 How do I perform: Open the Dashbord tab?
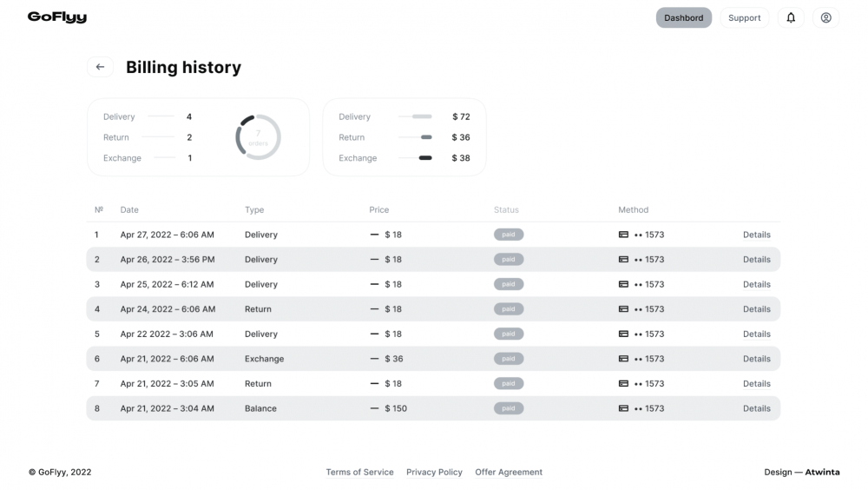pos(684,17)
